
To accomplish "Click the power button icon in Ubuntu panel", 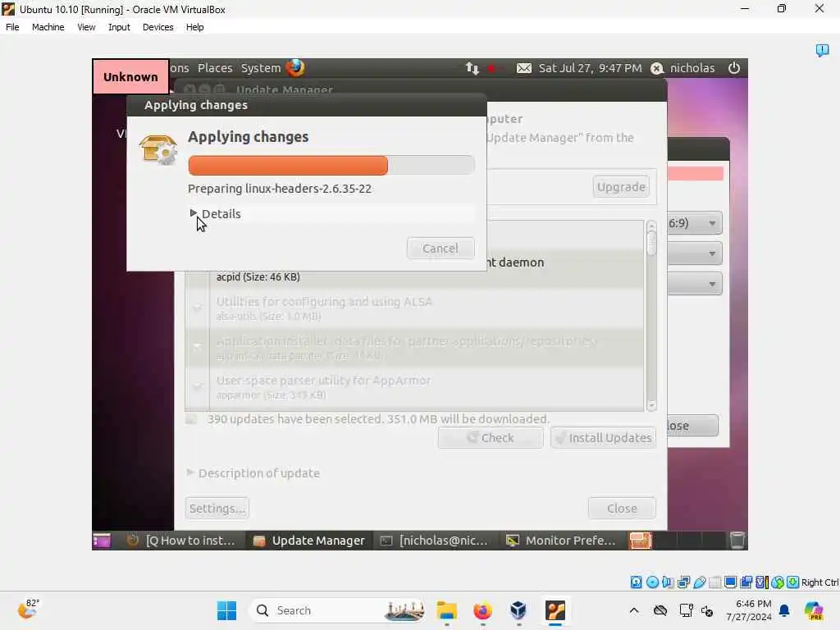I will (x=734, y=68).
